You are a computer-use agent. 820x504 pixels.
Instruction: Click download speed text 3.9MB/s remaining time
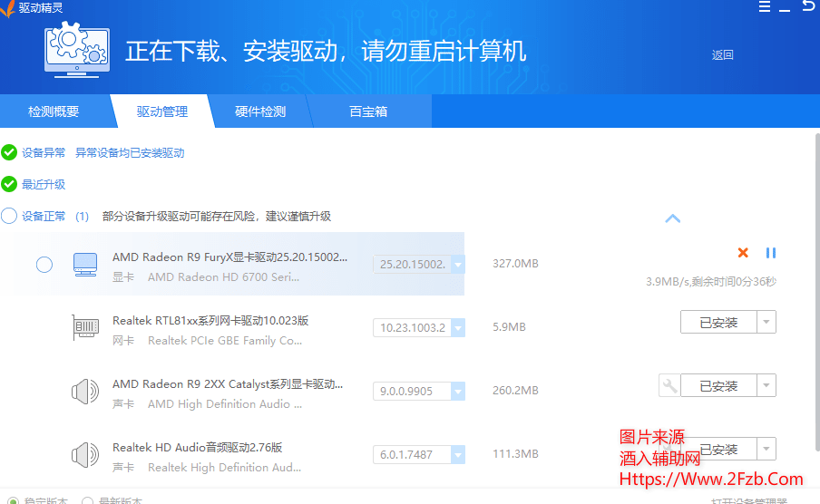(711, 281)
